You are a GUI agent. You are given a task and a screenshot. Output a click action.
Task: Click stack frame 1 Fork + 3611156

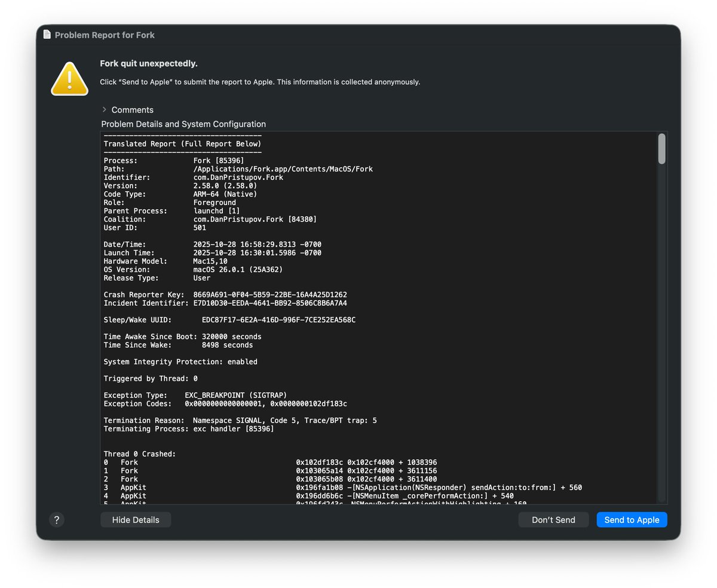270,470
